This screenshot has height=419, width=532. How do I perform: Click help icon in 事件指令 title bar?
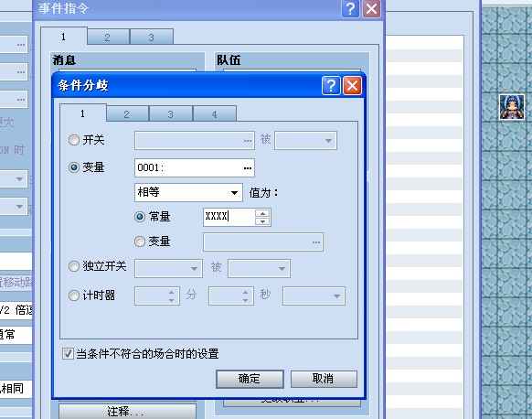coord(350,8)
